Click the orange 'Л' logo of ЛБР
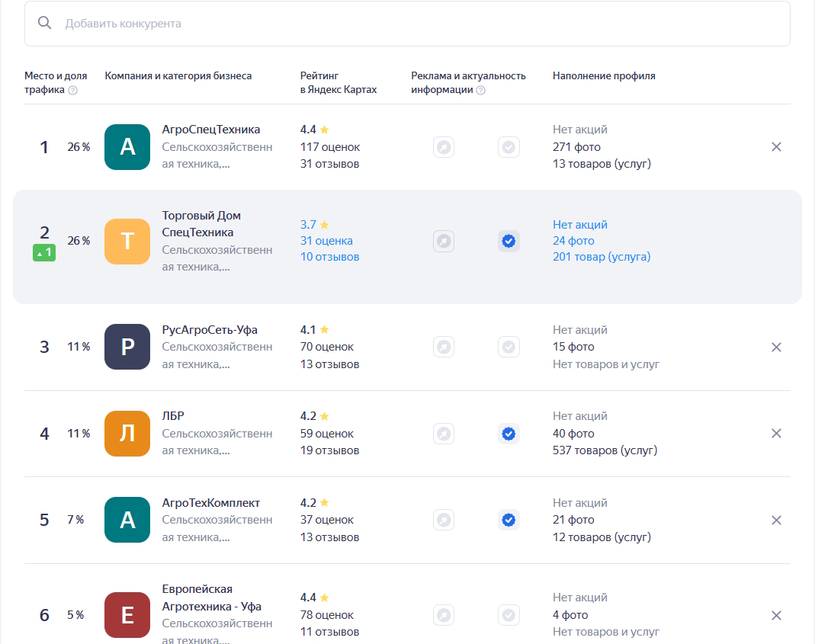Image resolution: width=815 pixels, height=644 pixels. 127,434
